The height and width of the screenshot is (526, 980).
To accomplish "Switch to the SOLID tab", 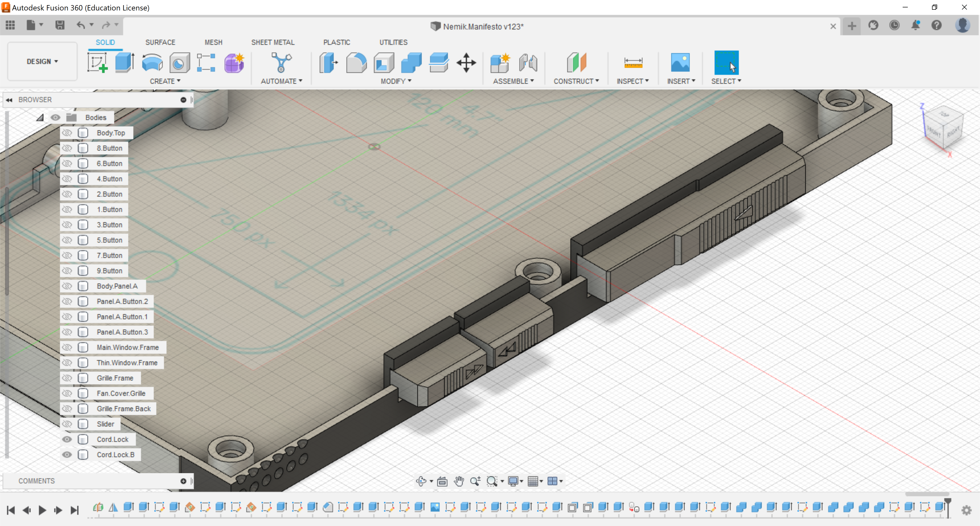I will [x=105, y=42].
